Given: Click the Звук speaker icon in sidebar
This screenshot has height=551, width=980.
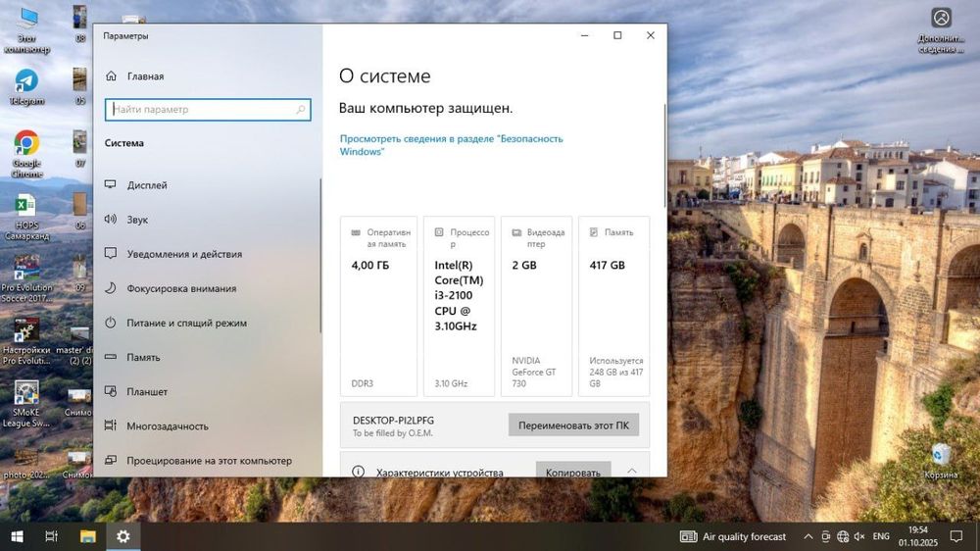Looking at the screenshot, I should click(111, 219).
